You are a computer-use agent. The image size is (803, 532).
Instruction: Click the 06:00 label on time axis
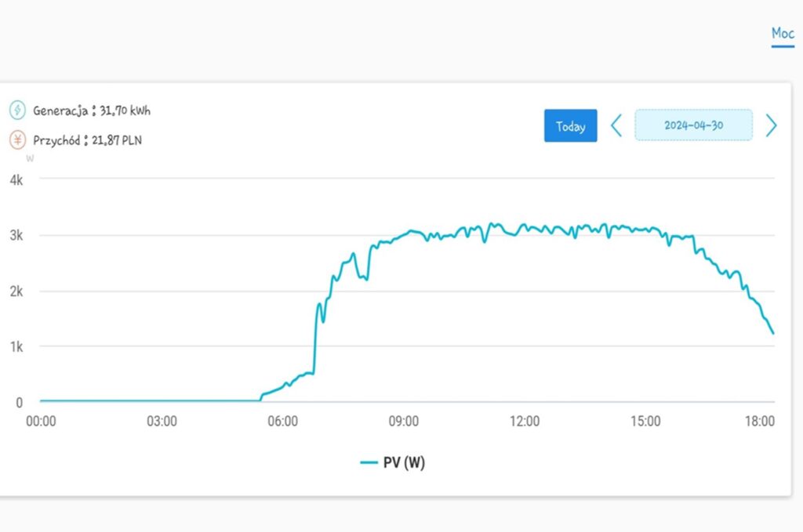point(282,422)
